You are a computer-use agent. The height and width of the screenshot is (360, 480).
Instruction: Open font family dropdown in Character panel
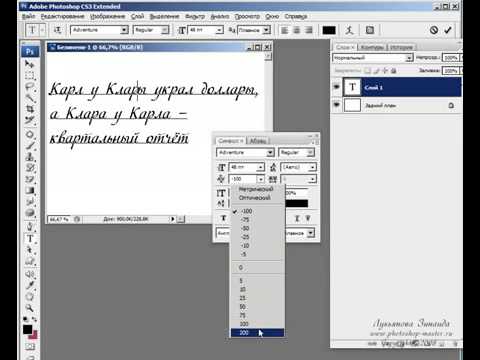270,153
